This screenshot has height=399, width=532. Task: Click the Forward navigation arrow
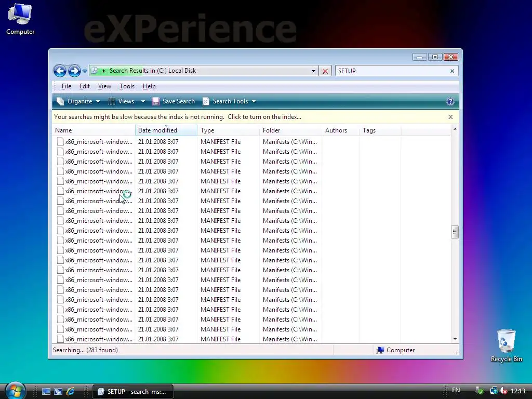tap(74, 71)
